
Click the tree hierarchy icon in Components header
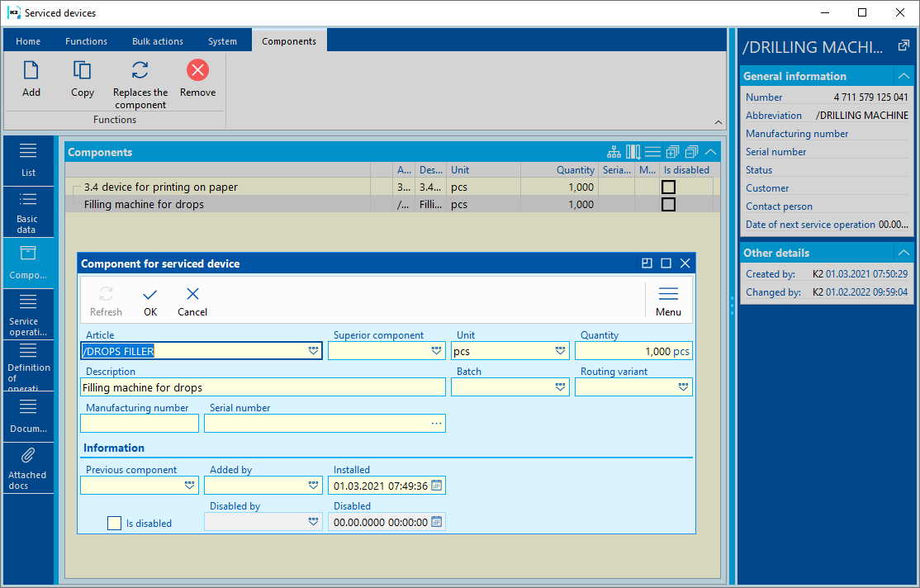point(614,152)
